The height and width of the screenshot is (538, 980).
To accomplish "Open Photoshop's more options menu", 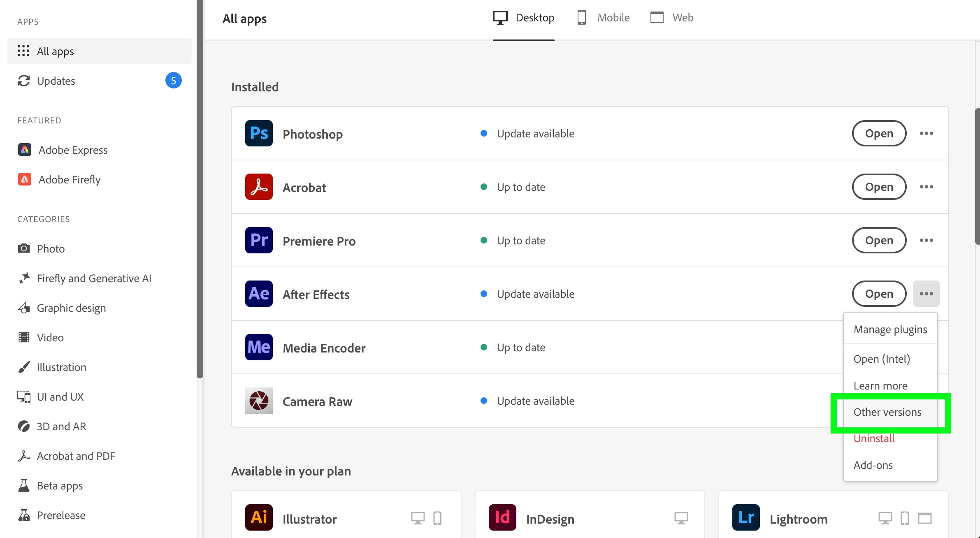I will (x=926, y=133).
